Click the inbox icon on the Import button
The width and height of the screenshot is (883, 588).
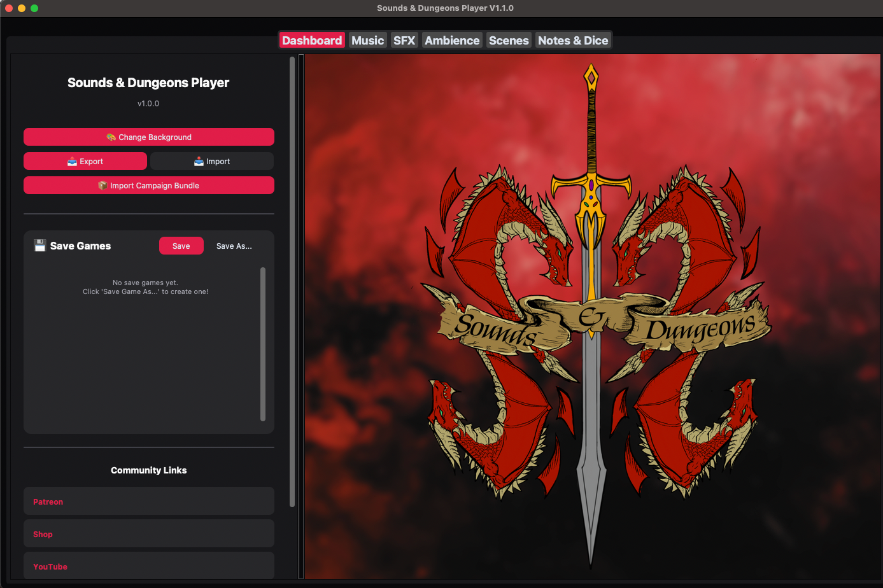[198, 161]
